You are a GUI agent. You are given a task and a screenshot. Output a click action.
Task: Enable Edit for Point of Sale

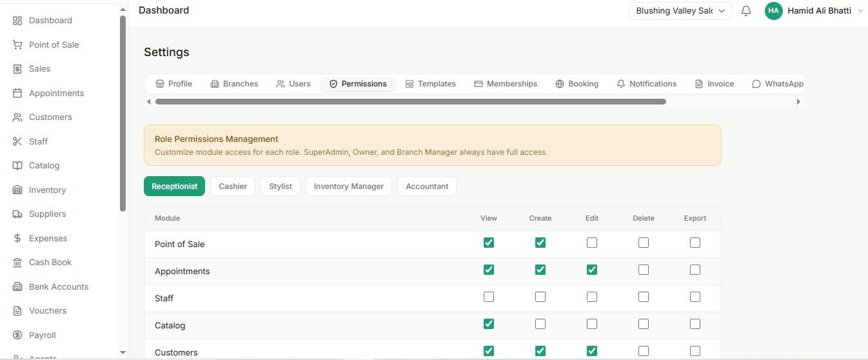point(592,243)
